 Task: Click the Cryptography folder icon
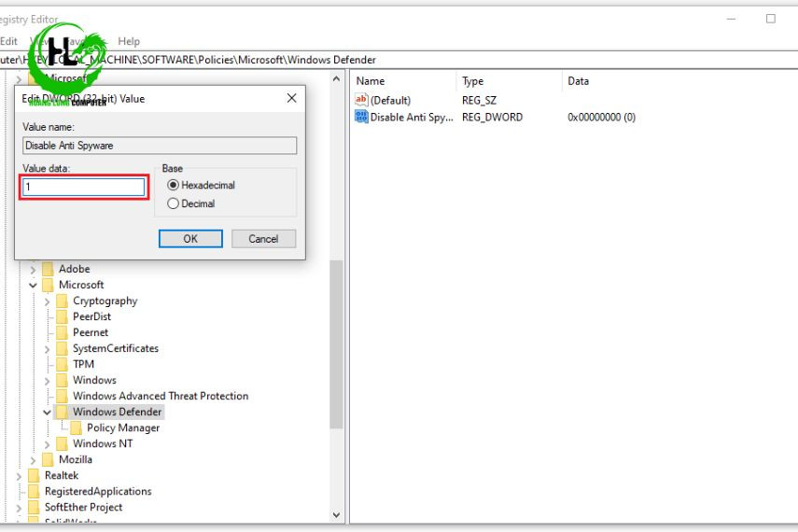coord(62,301)
